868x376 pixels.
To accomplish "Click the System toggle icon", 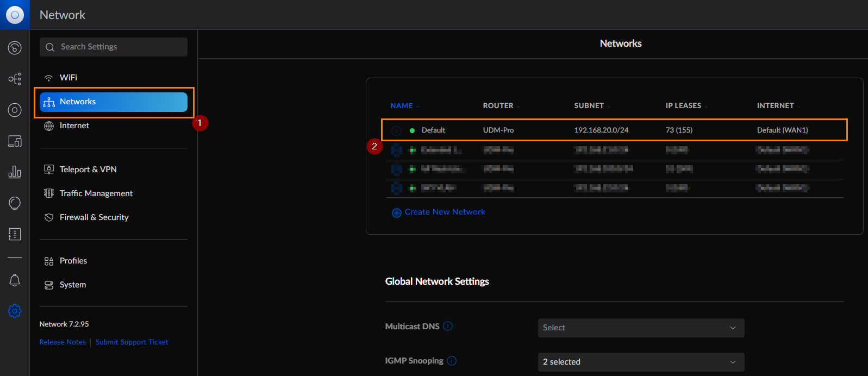I will coord(49,285).
